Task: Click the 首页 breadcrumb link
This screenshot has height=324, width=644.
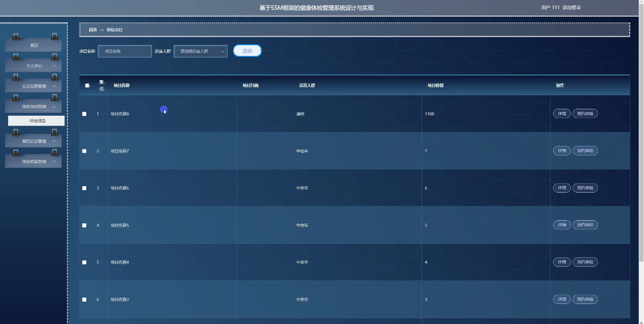Action: (93, 30)
